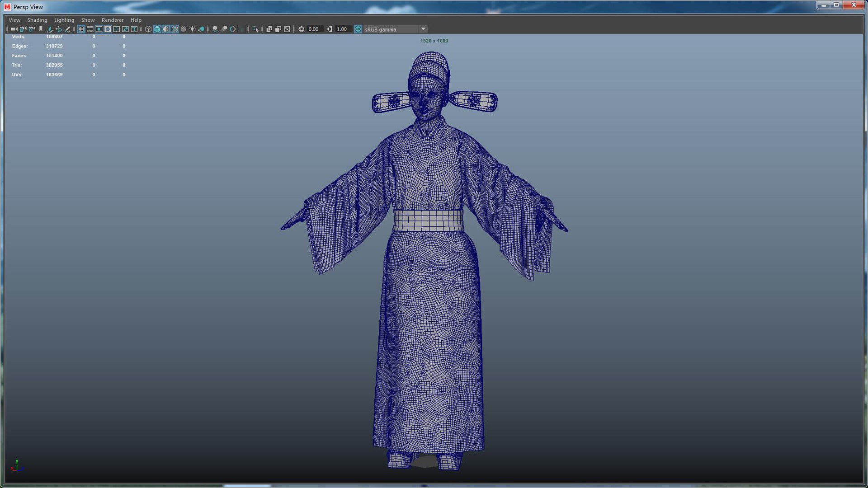Click the Bookmarks icon
Image resolution: width=868 pixels, height=488 pixels.
41,29
